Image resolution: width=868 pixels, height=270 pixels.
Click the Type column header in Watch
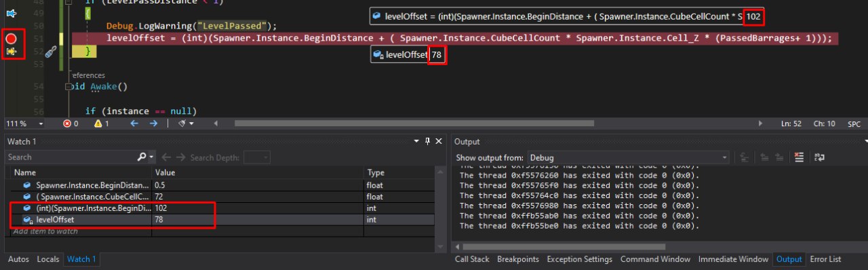click(x=400, y=172)
